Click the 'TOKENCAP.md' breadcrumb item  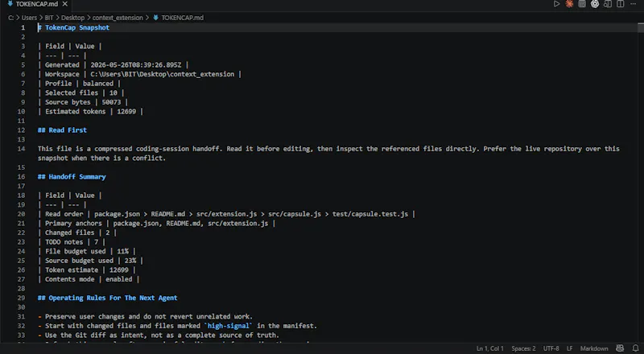pos(182,18)
